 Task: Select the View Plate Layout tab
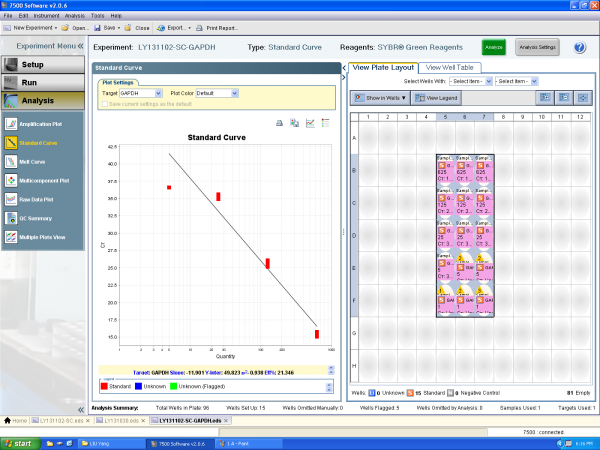(383, 67)
